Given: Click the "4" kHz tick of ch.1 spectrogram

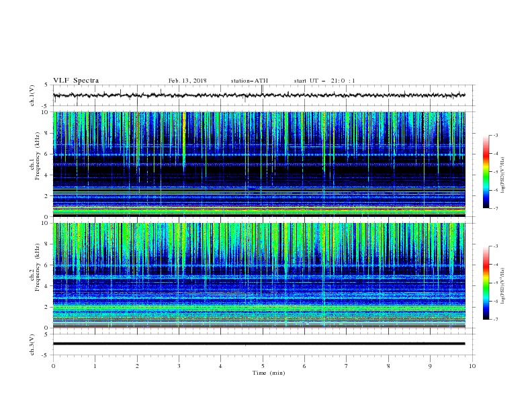Looking at the screenshot, I should pyautogui.click(x=46, y=175).
